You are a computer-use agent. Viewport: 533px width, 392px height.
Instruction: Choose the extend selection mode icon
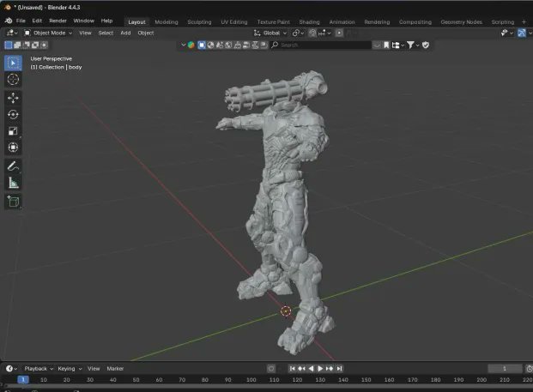tap(17, 45)
